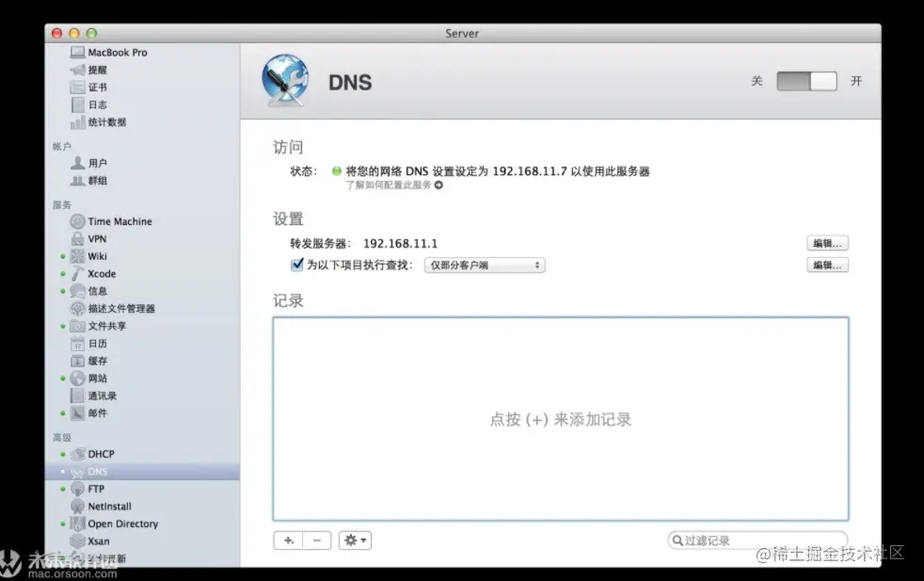Toggle the DNS service on/off switch
Screen dimensions: 924x581
[x=806, y=81]
